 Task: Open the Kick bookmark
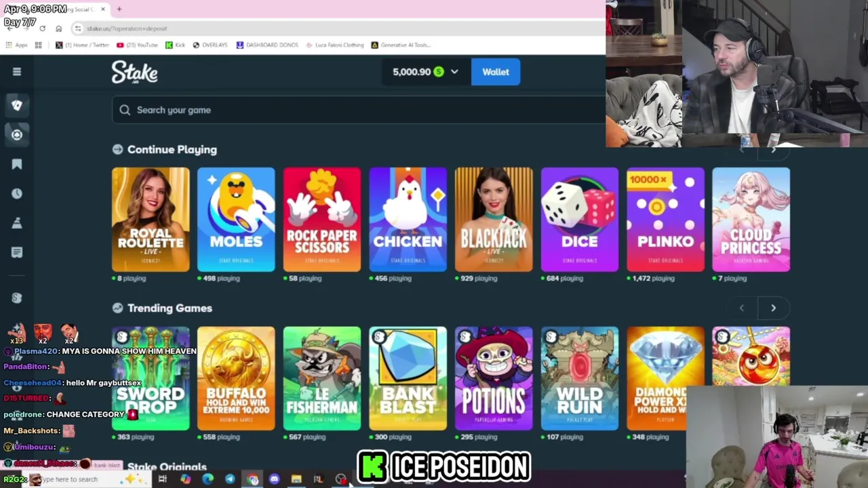[175, 45]
